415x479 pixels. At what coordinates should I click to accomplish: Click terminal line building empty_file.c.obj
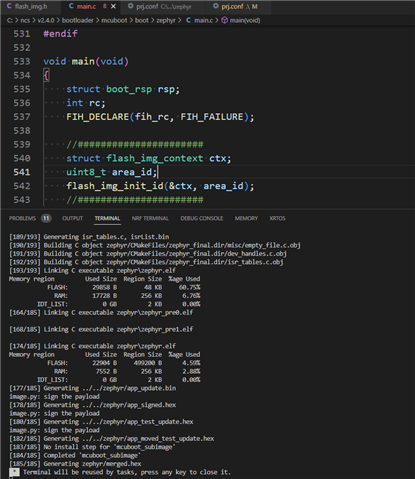[x=155, y=245]
